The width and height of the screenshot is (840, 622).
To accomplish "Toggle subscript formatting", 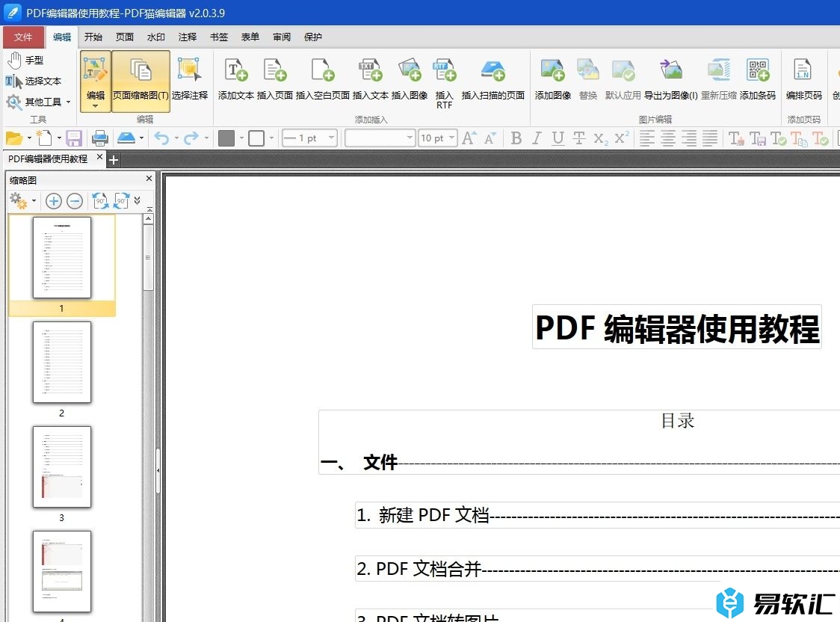I will (x=601, y=139).
